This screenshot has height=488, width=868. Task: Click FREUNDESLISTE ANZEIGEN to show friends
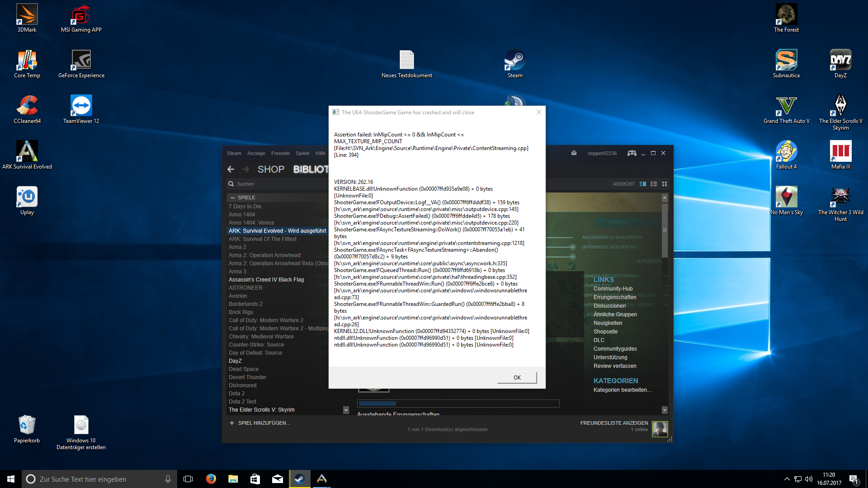(614, 423)
